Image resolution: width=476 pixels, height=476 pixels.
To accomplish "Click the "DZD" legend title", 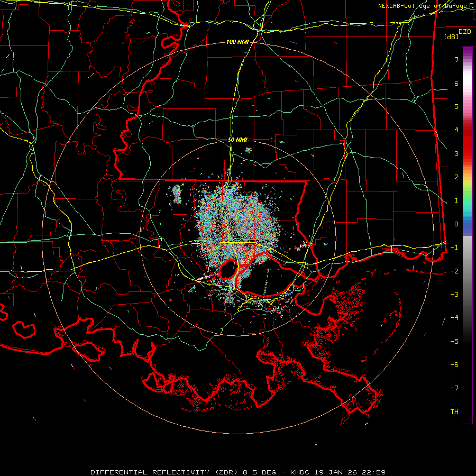I will click(x=465, y=32).
